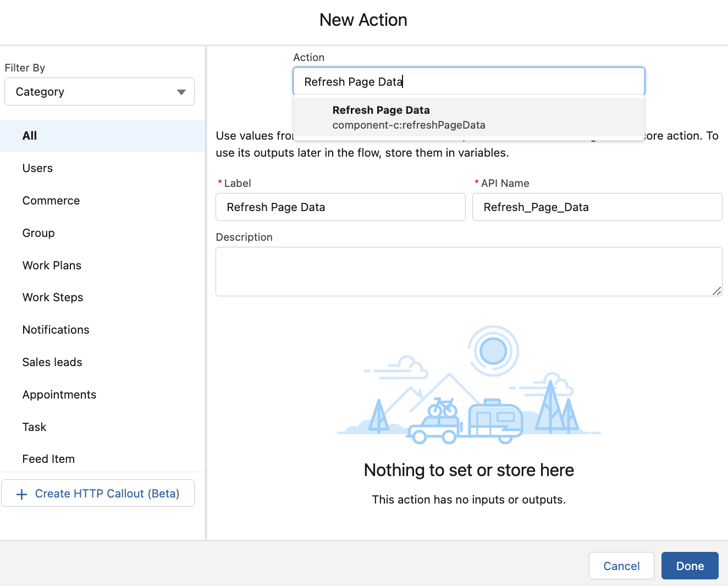Click the plus icon next to Create HTTP Callout

pos(21,494)
